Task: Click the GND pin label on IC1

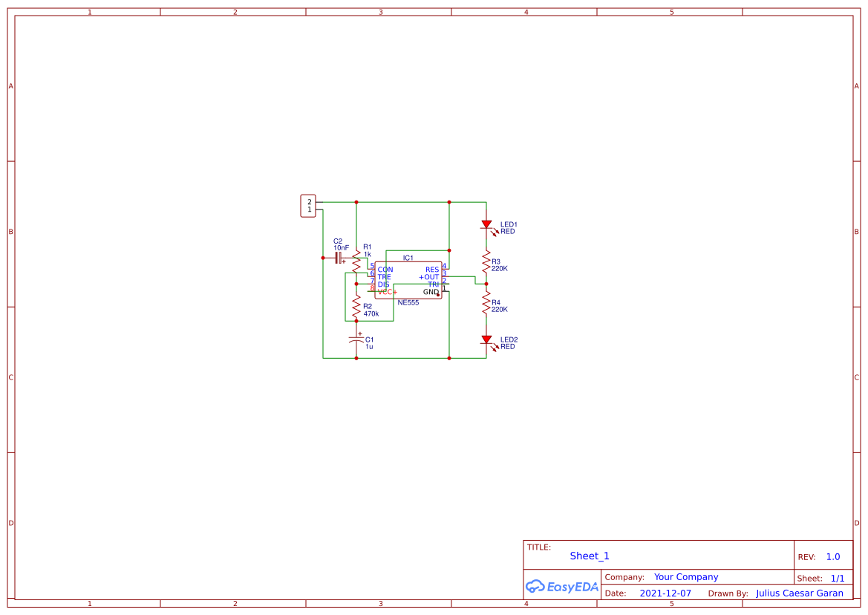Action: click(429, 292)
